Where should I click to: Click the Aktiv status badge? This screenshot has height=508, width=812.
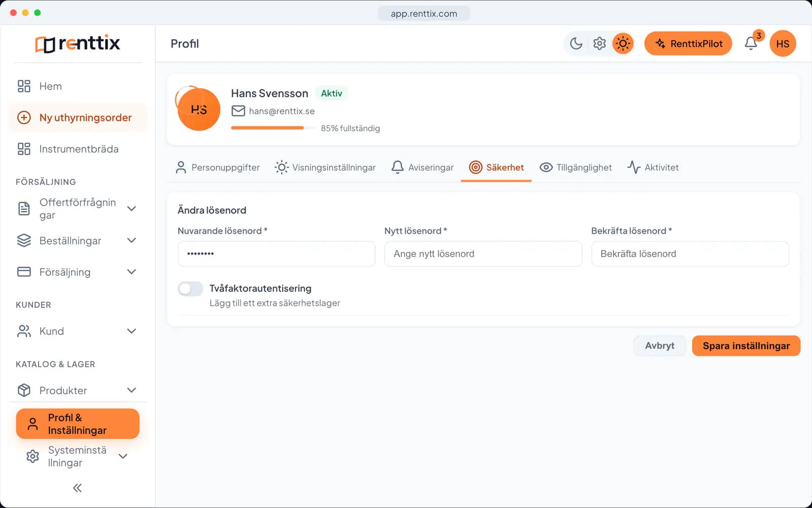331,93
